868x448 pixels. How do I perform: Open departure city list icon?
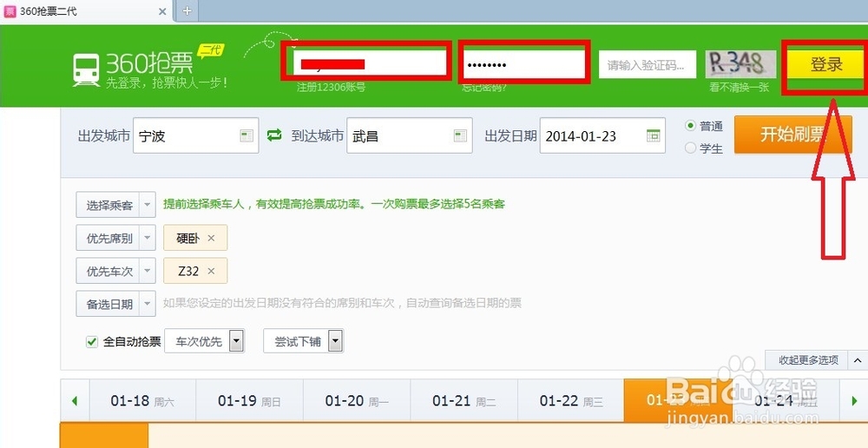coord(247,135)
